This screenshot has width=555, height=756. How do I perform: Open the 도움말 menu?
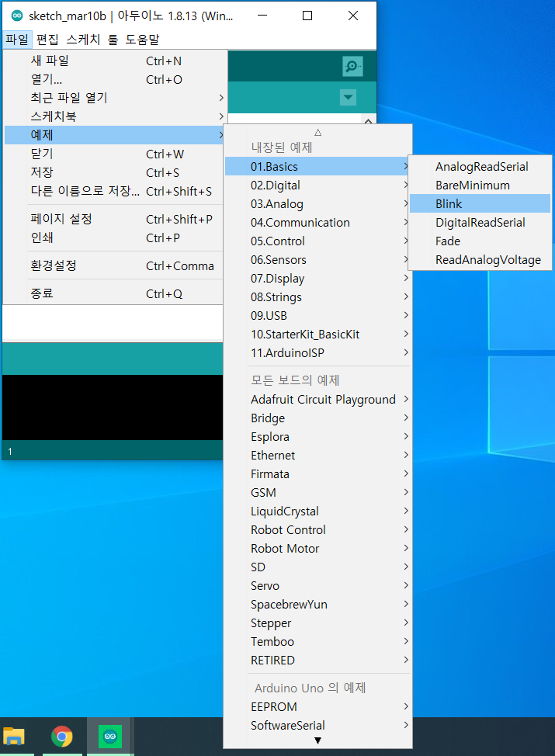click(142, 39)
